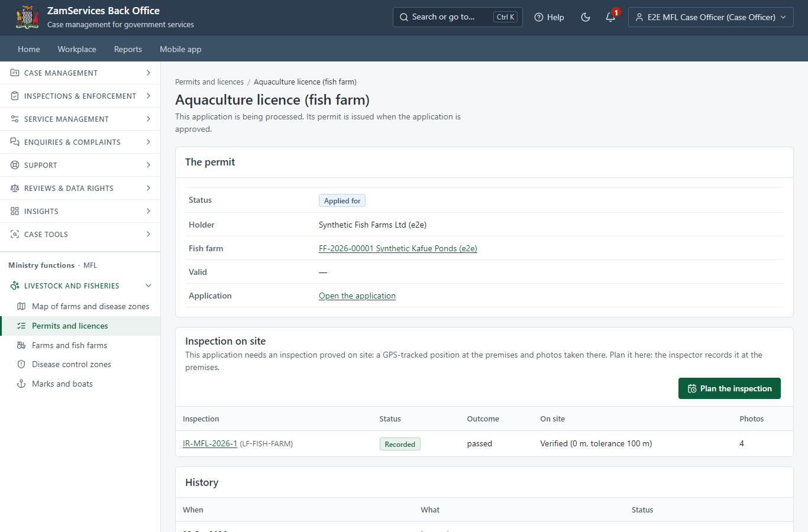808x532 pixels.
Task: Open the notifications bell
Action: click(x=610, y=17)
